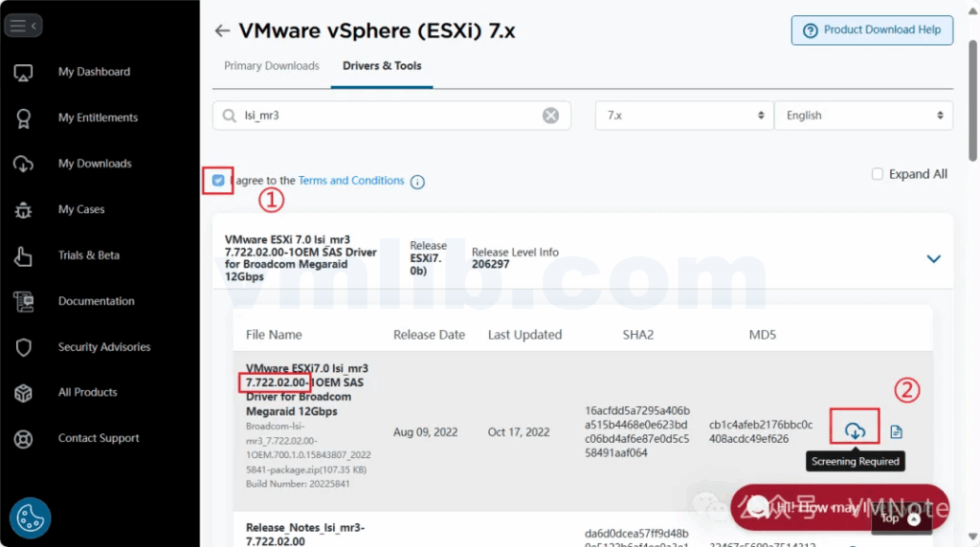The image size is (980, 547).
Task: Open the Terms and Conditions link
Action: (351, 181)
